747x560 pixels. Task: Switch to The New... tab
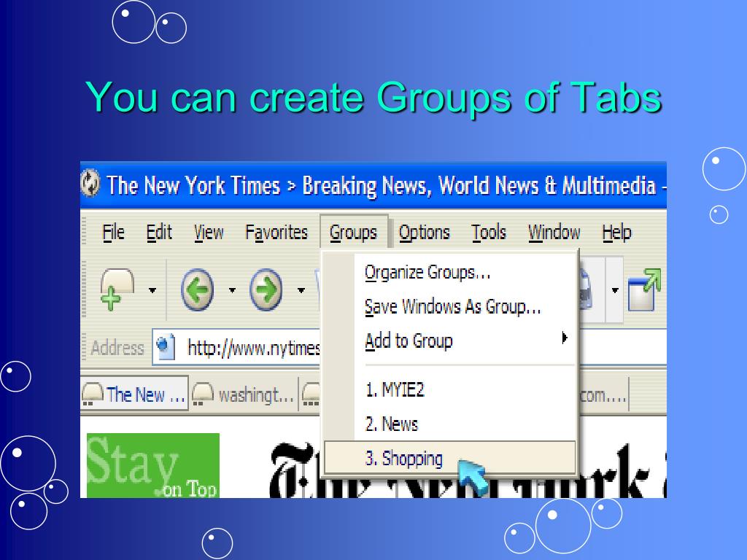point(134,394)
